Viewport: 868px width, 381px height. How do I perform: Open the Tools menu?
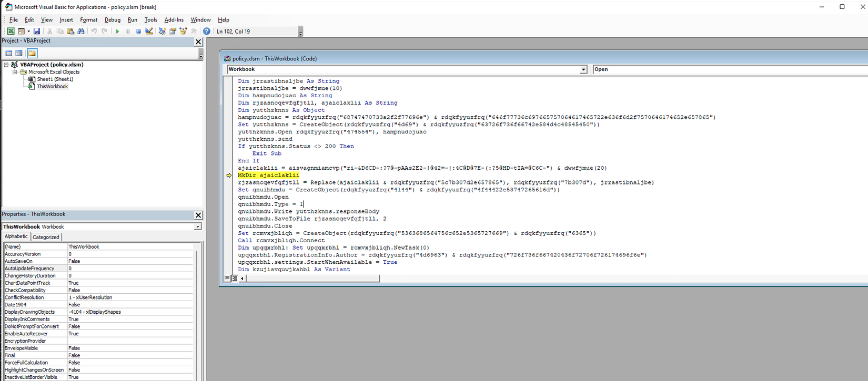point(151,20)
